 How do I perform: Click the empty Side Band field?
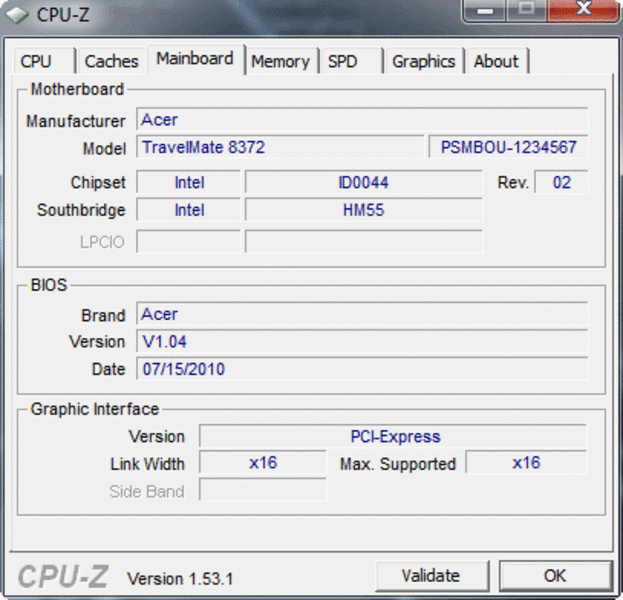coord(263,490)
